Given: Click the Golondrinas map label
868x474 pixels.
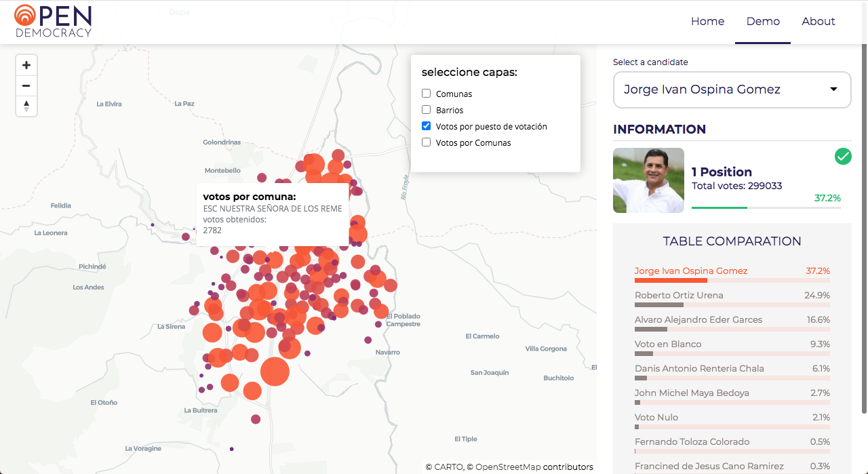Looking at the screenshot, I should click(222, 142).
